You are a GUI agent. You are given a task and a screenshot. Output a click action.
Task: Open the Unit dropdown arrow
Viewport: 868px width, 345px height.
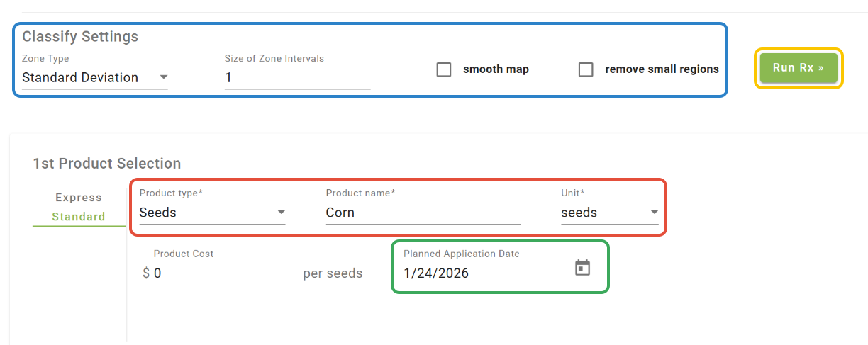point(654,213)
